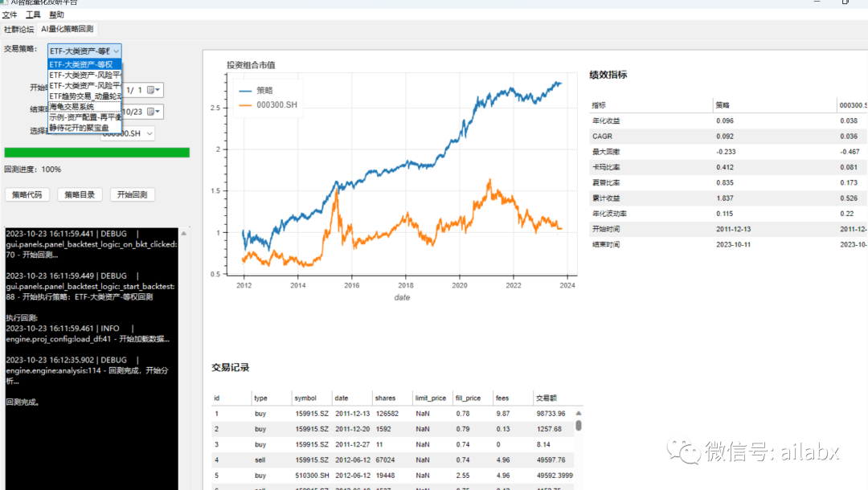Collapse the 交易策略 strategy combo box
Image resolution: width=868 pixels, height=490 pixels.
[x=116, y=51]
